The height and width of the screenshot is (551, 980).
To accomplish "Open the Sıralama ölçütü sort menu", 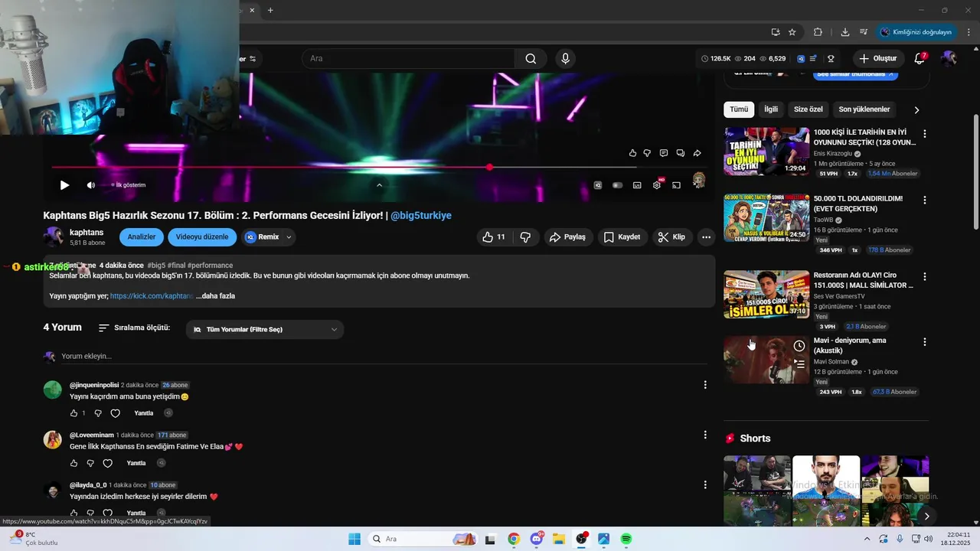I will [x=134, y=328].
